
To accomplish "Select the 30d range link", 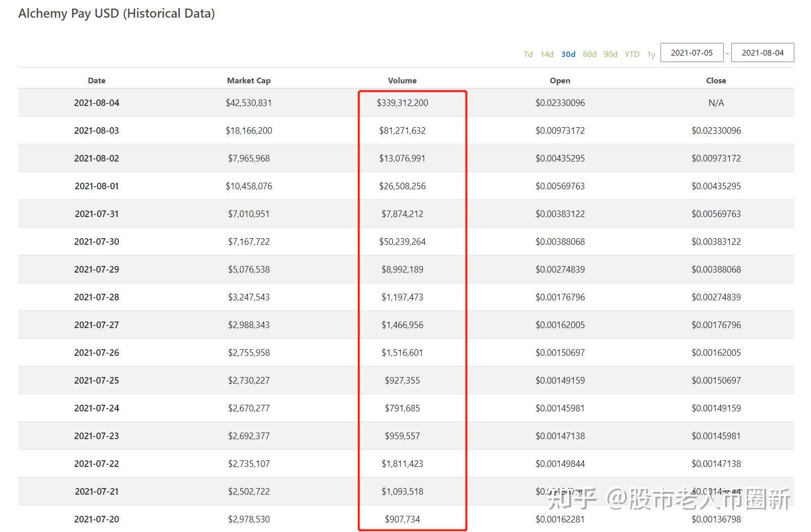I will 568,54.
